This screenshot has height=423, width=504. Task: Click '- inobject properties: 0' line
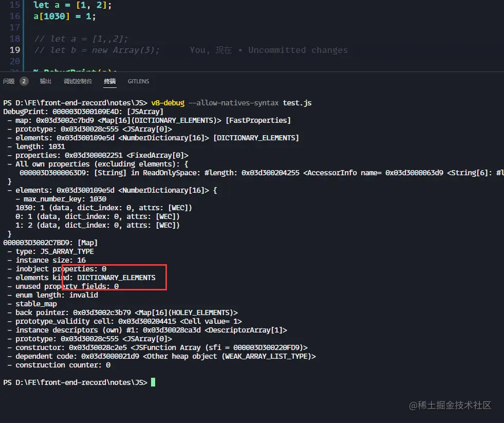tap(57, 269)
